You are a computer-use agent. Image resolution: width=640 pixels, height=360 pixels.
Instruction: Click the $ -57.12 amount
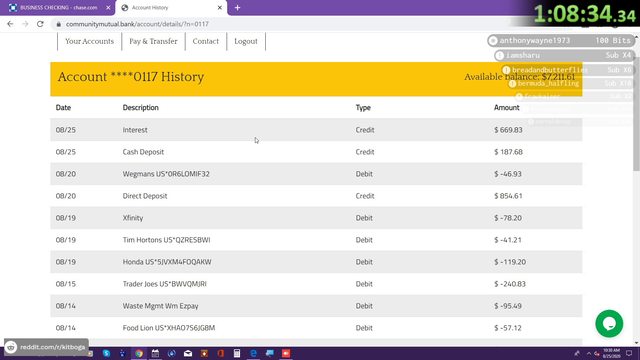pyautogui.click(x=508, y=328)
